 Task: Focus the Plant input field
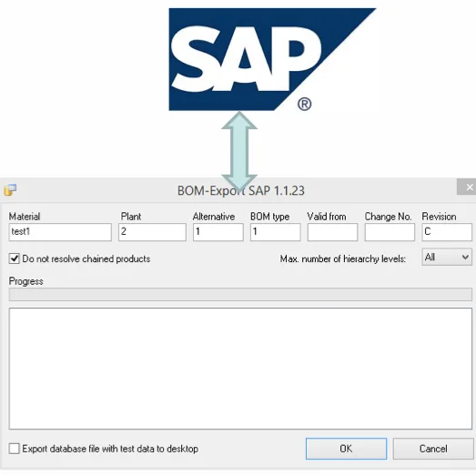click(152, 232)
